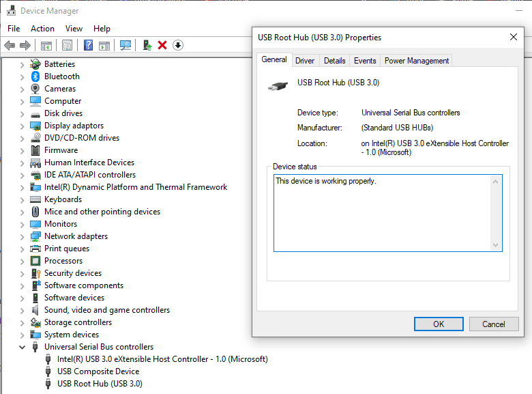Click the Properties sheet toolbar icon
The width and height of the screenshot is (532, 394).
[x=67, y=45]
